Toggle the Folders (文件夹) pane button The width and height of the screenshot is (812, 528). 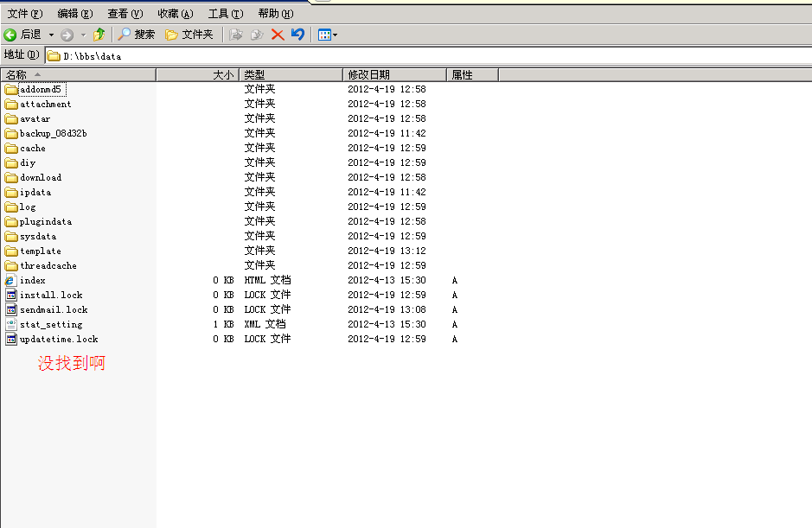189,35
